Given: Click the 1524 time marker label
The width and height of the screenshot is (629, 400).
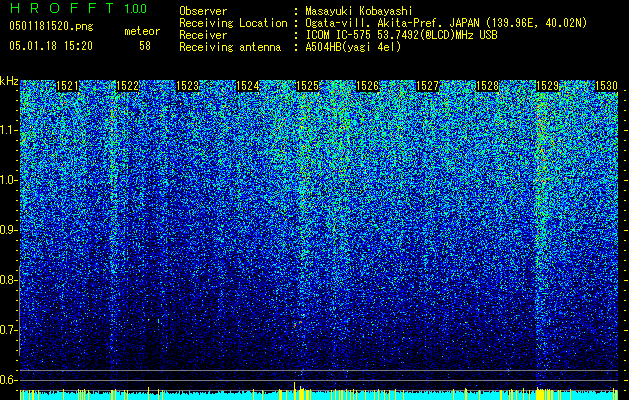Looking at the screenshot, I should pos(248,86).
